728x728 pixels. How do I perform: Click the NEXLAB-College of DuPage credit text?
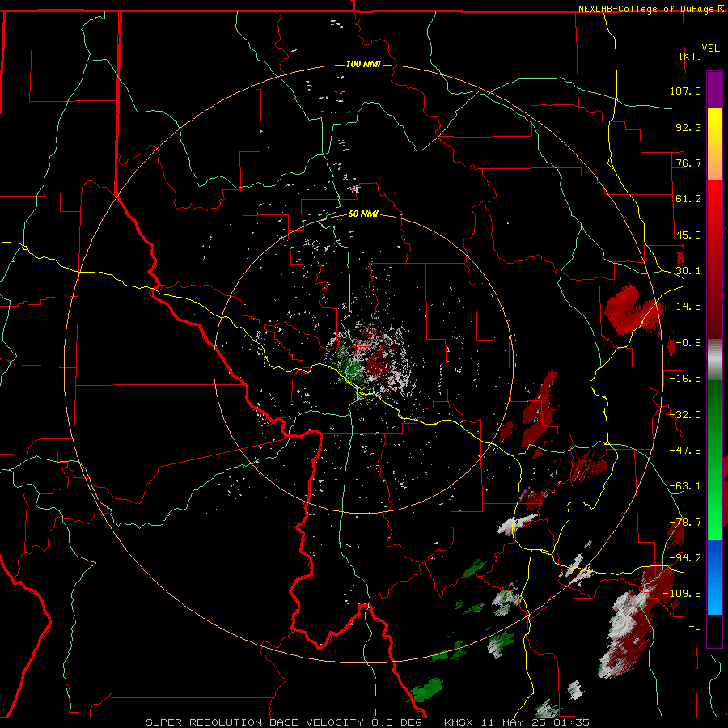(645, 9)
